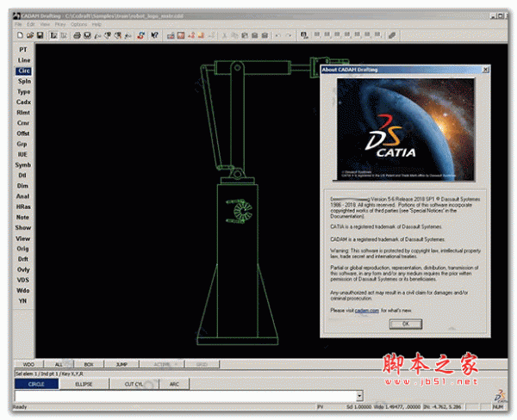Select the Note annotation tool

(23, 217)
